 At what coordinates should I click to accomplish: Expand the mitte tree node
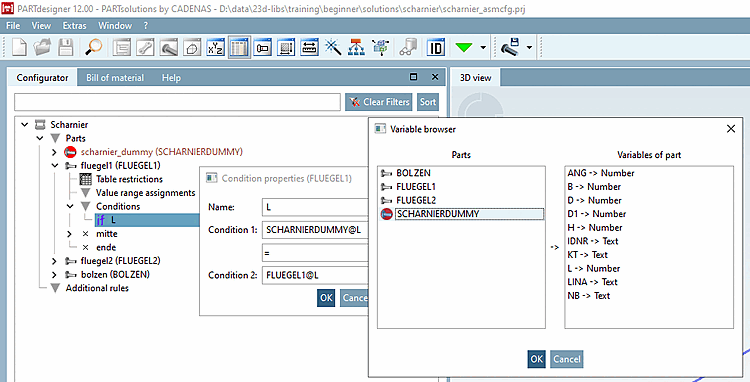[70, 234]
